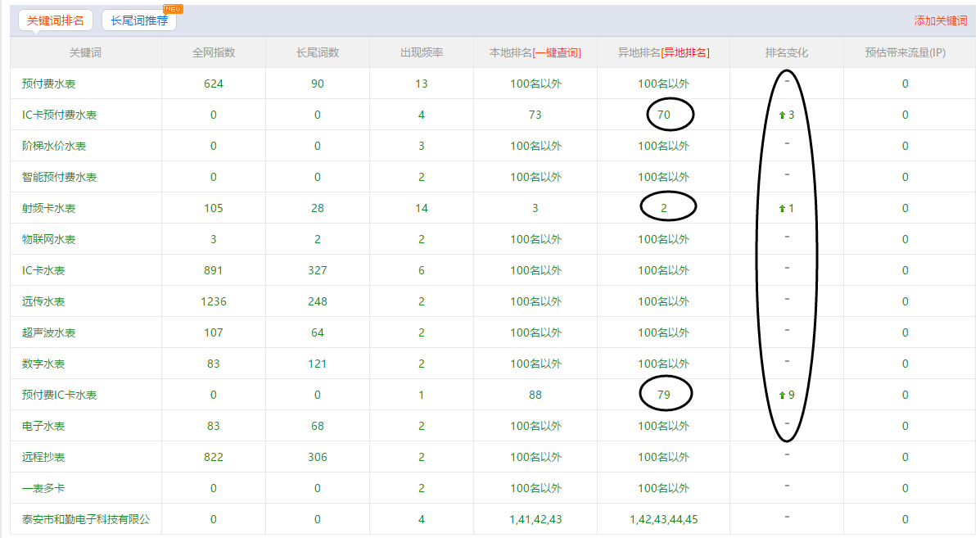This screenshot has width=980, height=538.
Task: Select the keyword 远传水表
Action: point(43,301)
